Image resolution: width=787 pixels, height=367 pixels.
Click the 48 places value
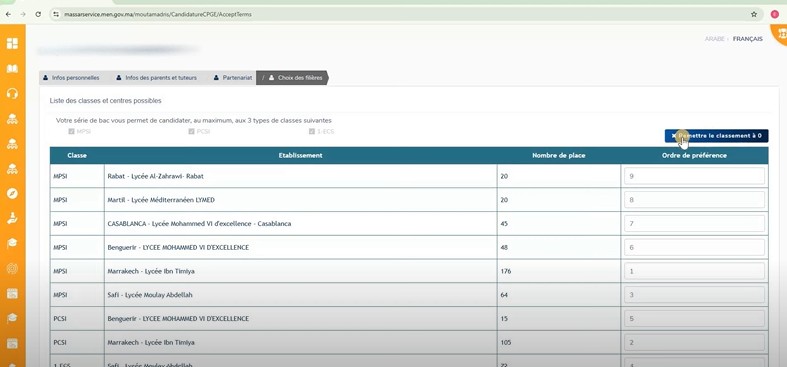click(504, 248)
